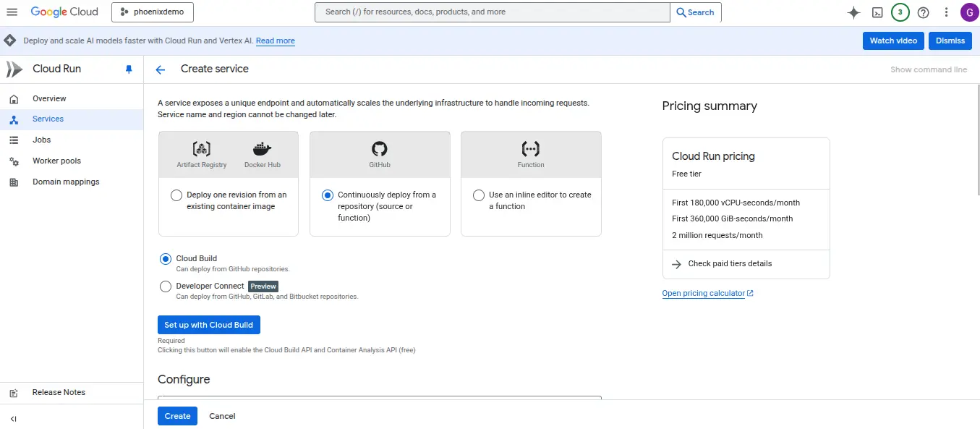Select inline editor function option
Viewport: 980px width, 429px height.
point(479,195)
